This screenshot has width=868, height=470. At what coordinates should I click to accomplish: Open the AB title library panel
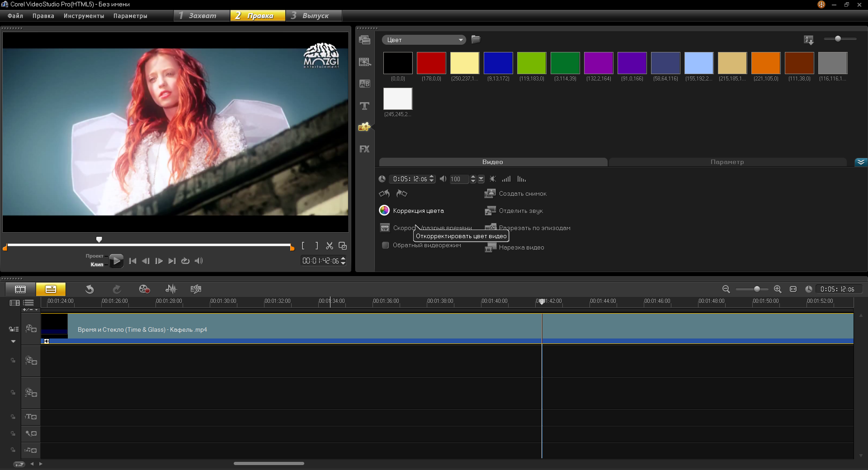coord(365,84)
